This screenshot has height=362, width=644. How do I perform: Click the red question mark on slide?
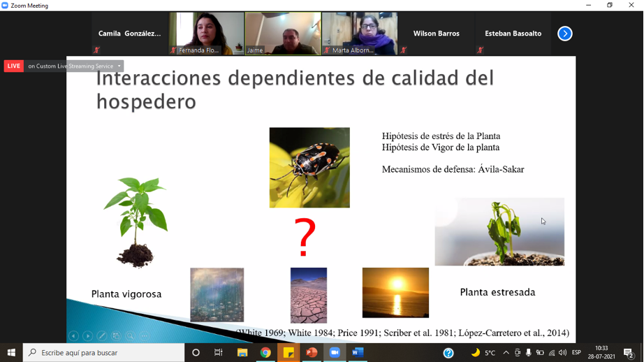(305, 238)
